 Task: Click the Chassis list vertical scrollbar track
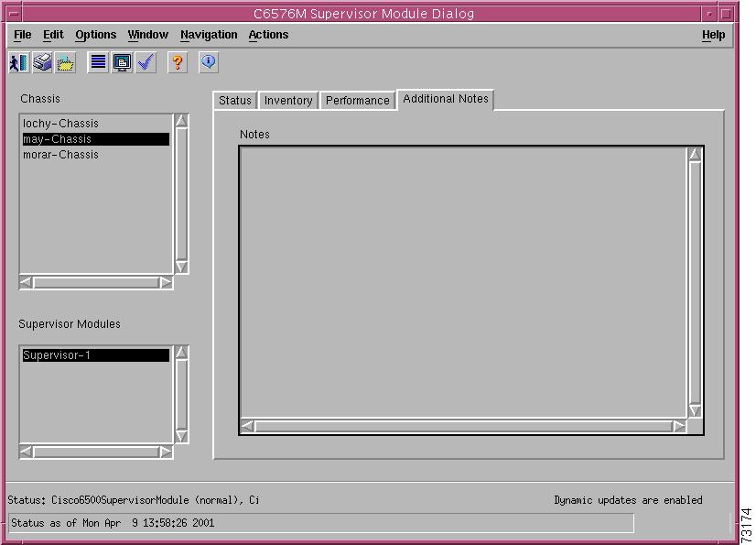(181, 193)
